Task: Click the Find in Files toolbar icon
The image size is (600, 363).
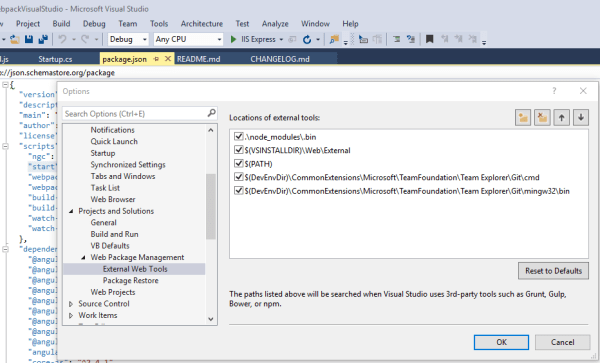Action: pyautogui.click(x=334, y=39)
